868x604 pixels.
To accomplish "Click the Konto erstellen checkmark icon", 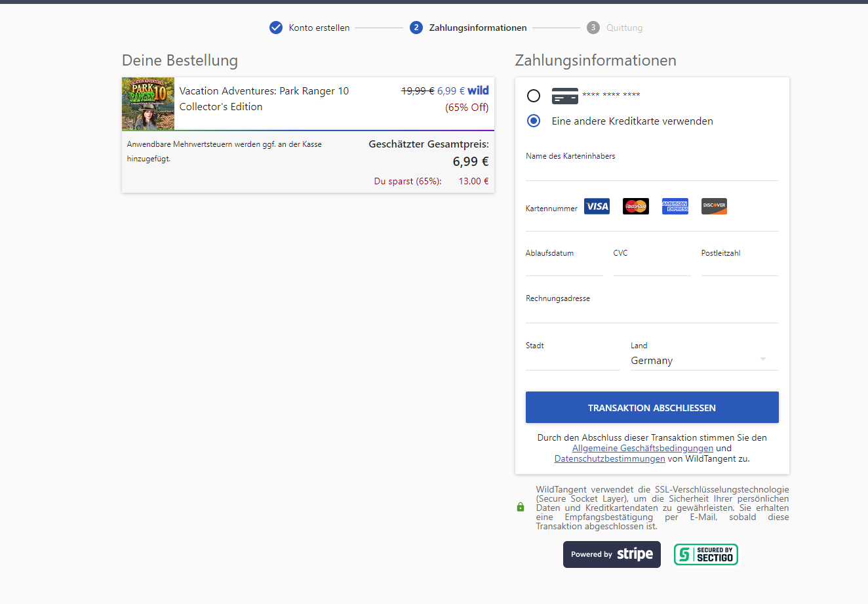I will [x=276, y=28].
